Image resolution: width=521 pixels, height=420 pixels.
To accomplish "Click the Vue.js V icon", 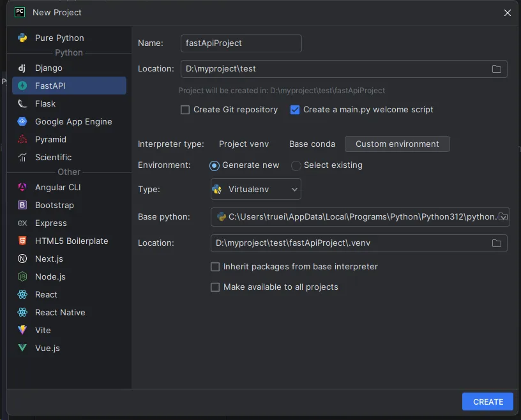I will [x=22, y=348].
